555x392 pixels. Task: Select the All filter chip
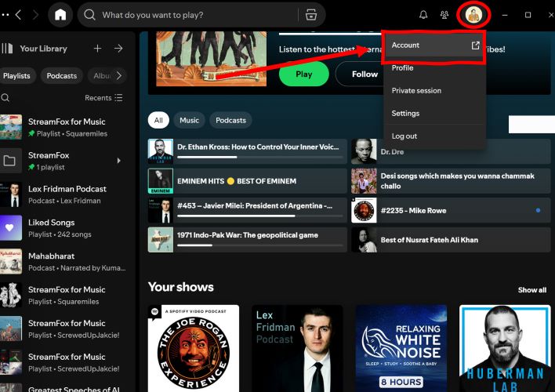tap(158, 121)
